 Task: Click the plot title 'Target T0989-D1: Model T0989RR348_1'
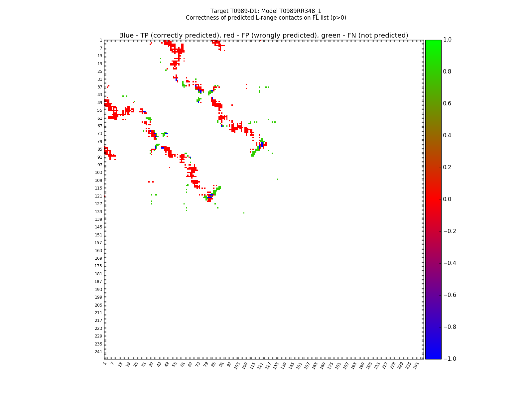click(x=266, y=11)
